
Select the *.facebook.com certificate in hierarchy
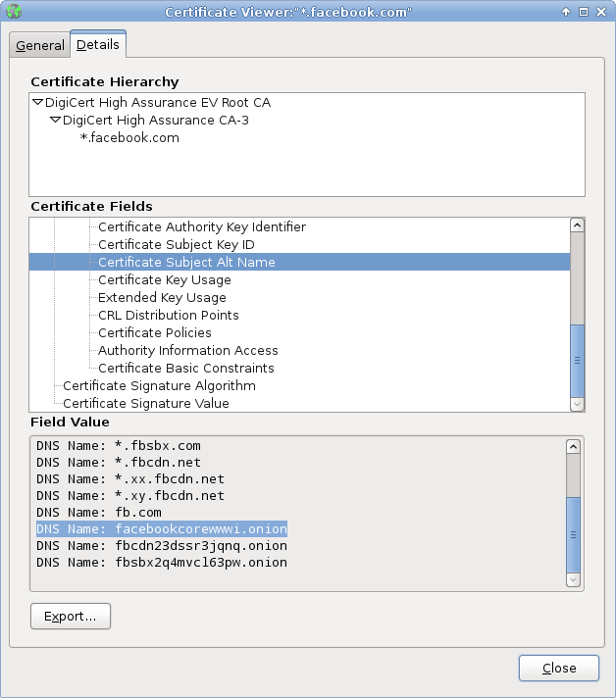[129, 138]
